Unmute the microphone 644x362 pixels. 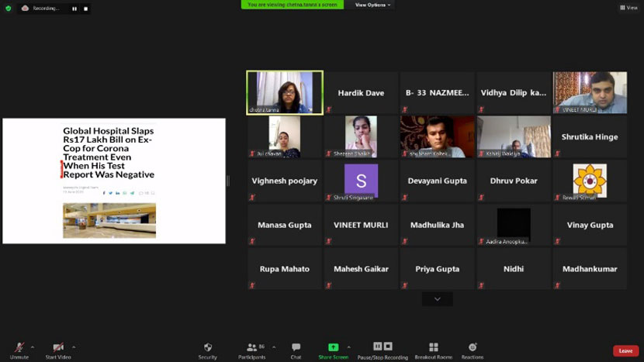tap(19, 348)
